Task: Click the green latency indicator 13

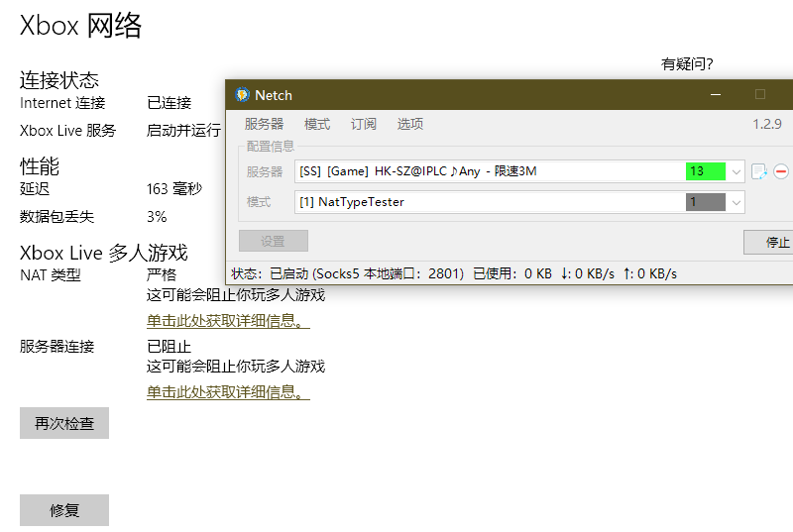Action: tap(706, 171)
